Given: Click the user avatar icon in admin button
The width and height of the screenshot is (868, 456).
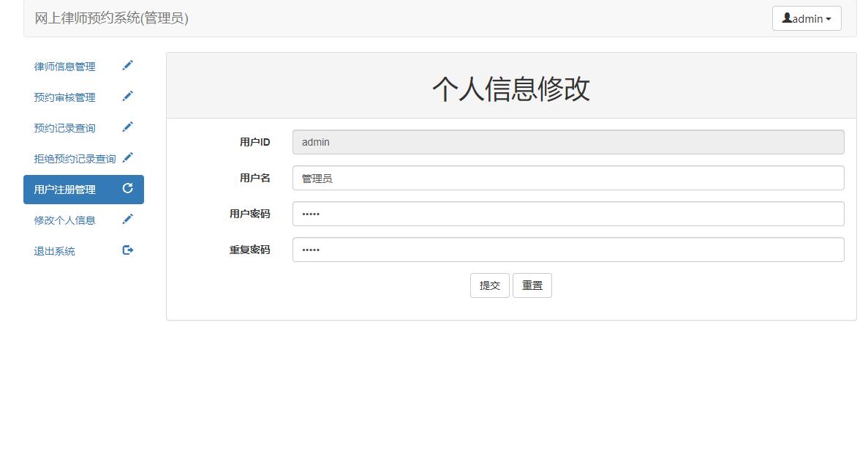Looking at the screenshot, I should tap(789, 18).
